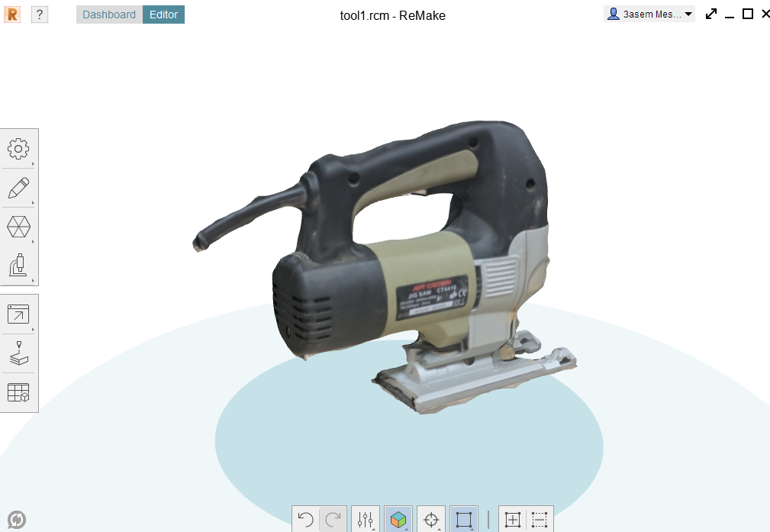Toggle the colored cube visual mode
770x532 pixels.
[x=398, y=519]
